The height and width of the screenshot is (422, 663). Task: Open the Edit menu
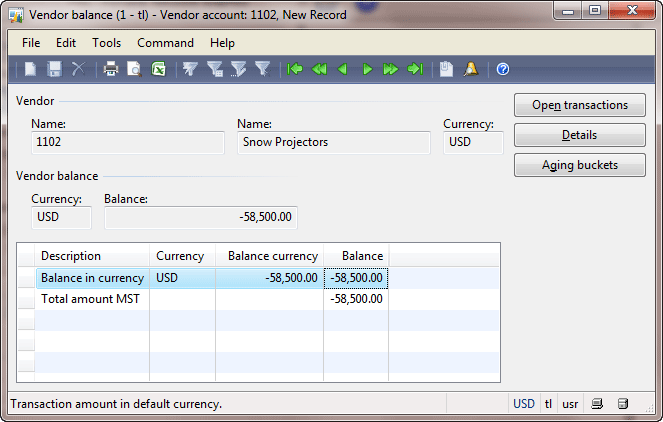pos(66,43)
